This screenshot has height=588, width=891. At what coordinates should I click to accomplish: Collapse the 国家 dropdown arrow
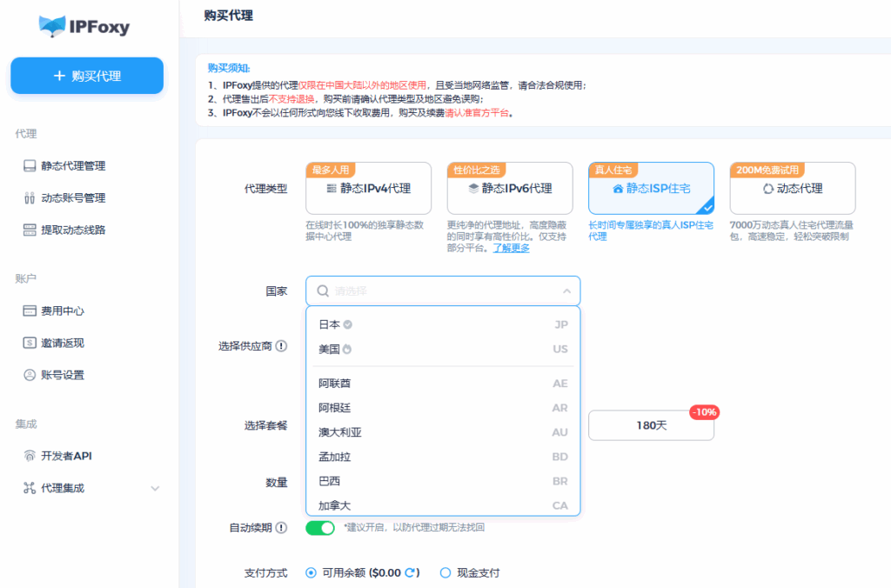[566, 291]
